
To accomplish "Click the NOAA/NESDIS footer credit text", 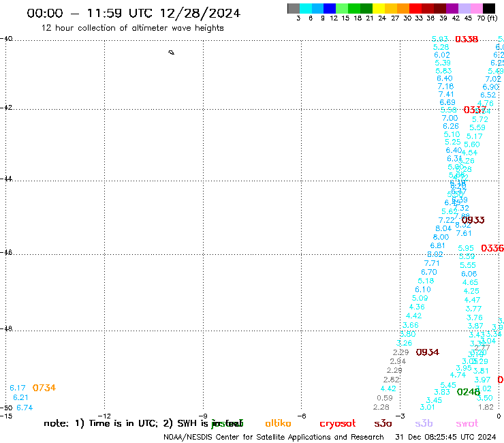I will (274, 438).
